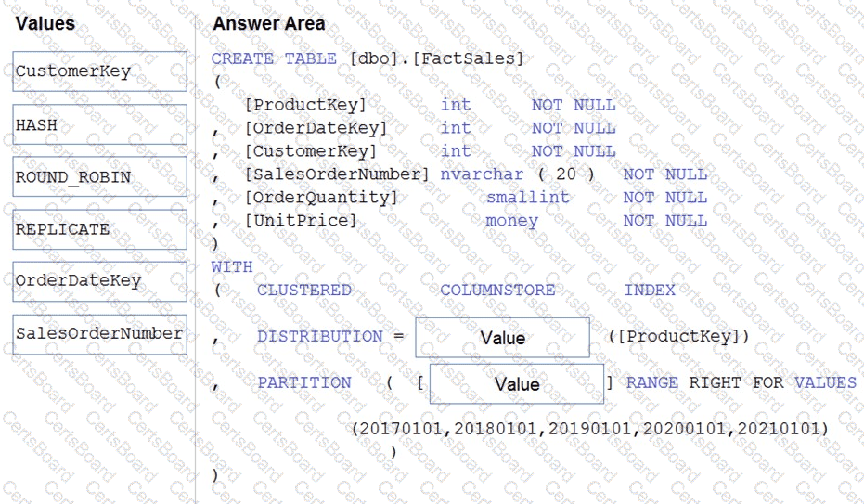The height and width of the screenshot is (504, 864).
Task: Pick the HASH value box
Action: (99, 124)
